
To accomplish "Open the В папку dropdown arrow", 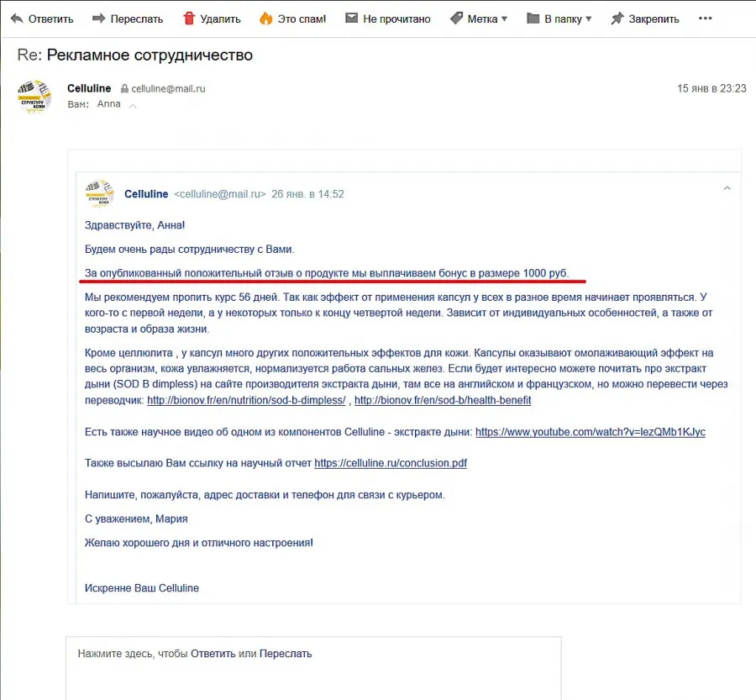I will pos(588,19).
